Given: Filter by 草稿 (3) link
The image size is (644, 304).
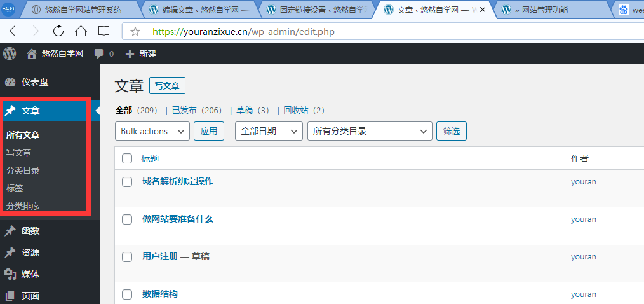Looking at the screenshot, I should point(253,110).
